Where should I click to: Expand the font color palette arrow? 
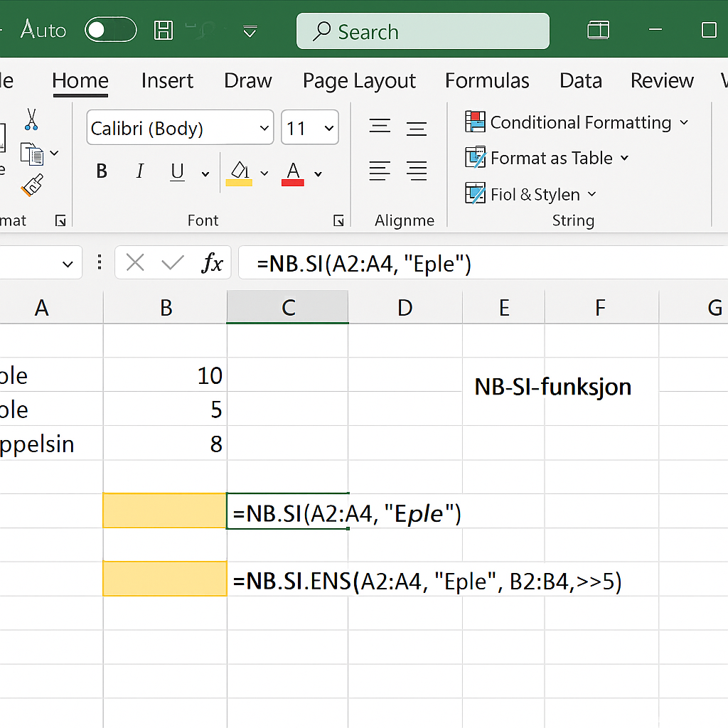point(318,174)
